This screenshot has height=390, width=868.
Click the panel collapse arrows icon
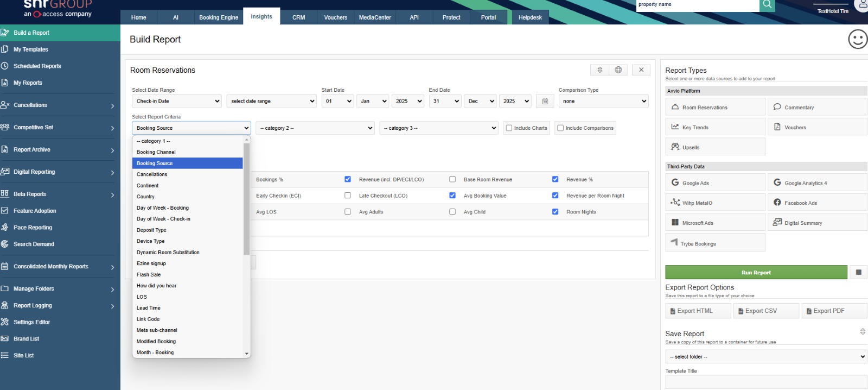(599, 70)
